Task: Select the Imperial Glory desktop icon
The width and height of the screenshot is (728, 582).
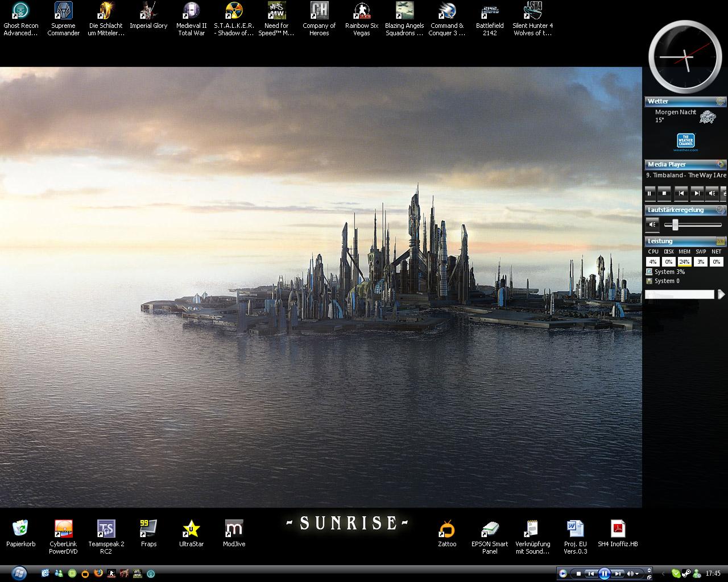Action: tap(148, 16)
